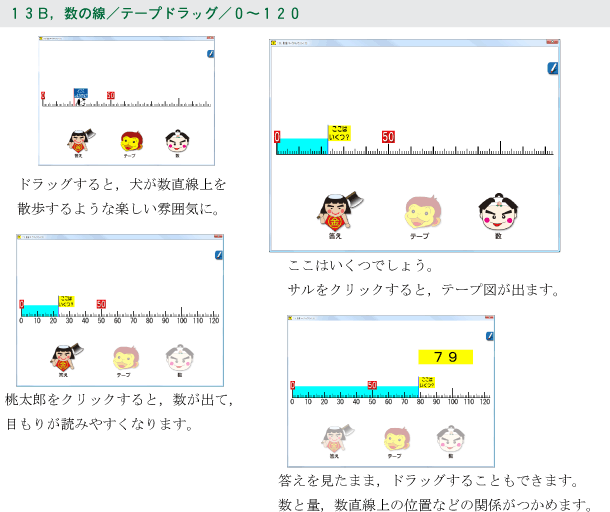Close the top-left window

pyautogui.click(x=210, y=38)
